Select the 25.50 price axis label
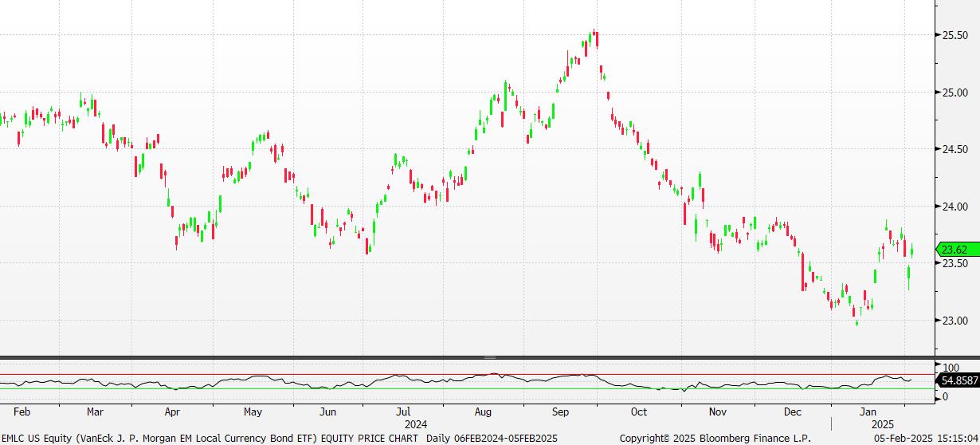The width and height of the screenshot is (980, 445). 955,35
